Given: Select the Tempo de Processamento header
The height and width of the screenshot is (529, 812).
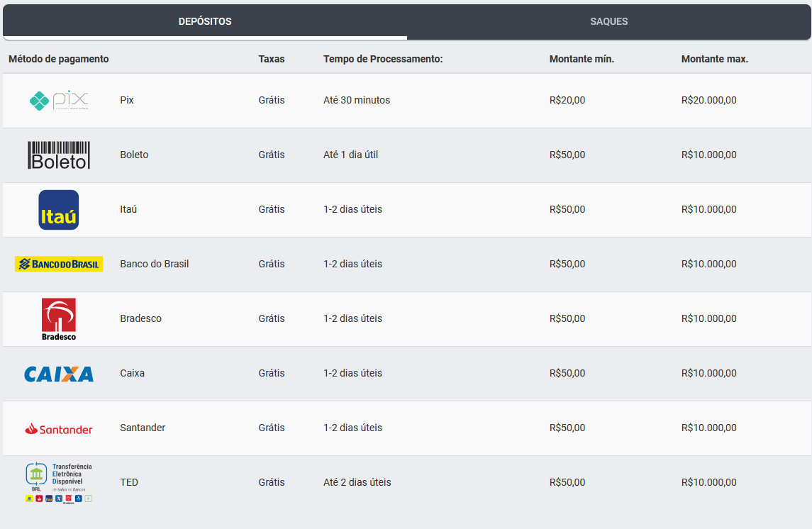Looking at the screenshot, I should click(383, 59).
